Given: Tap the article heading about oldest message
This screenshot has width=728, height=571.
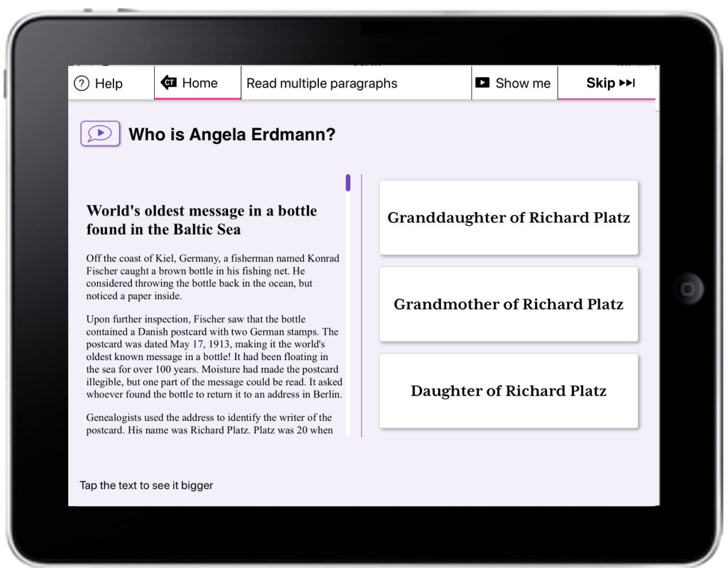Looking at the screenshot, I should click(x=201, y=220).
